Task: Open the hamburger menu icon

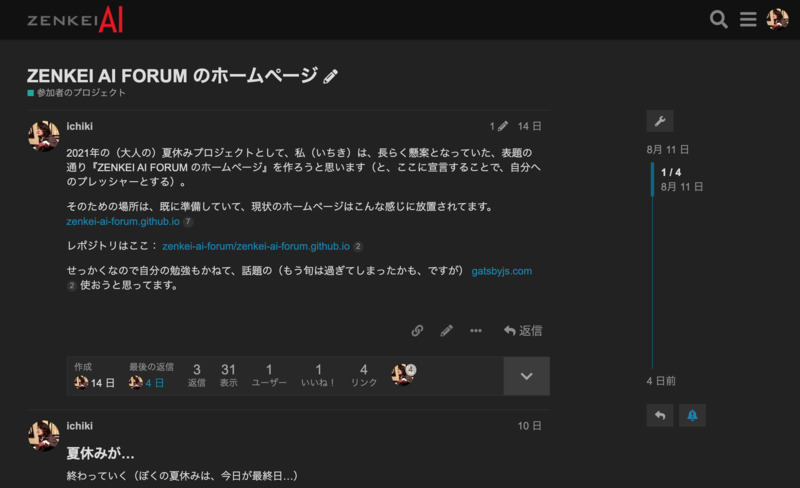Action: [748, 19]
